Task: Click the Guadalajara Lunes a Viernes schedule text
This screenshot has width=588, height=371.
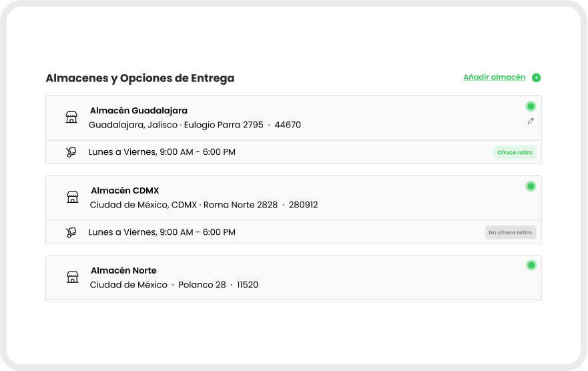Action: pyautogui.click(x=162, y=152)
